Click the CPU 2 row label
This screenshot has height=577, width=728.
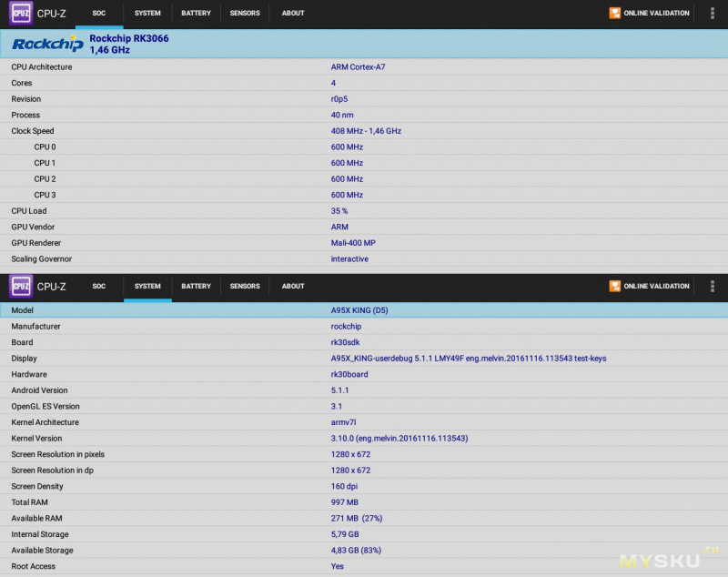click(45, 178)
